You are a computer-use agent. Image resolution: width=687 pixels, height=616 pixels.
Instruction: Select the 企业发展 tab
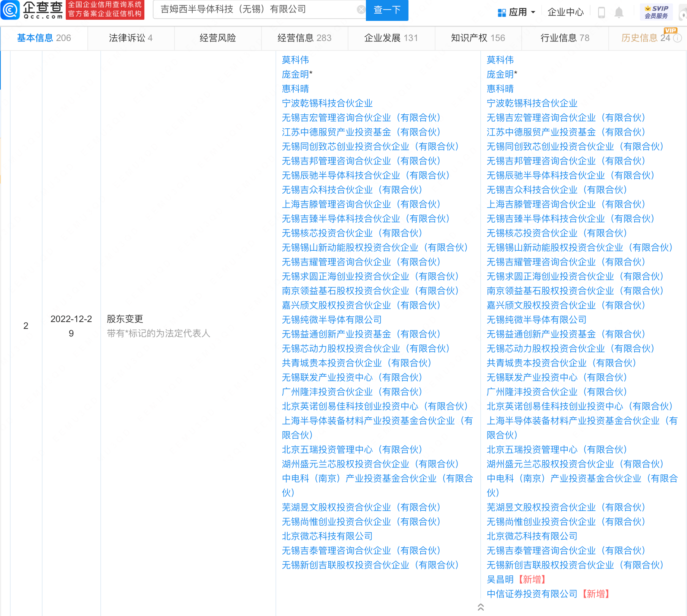pyautogui.click(x=391, y=38)
